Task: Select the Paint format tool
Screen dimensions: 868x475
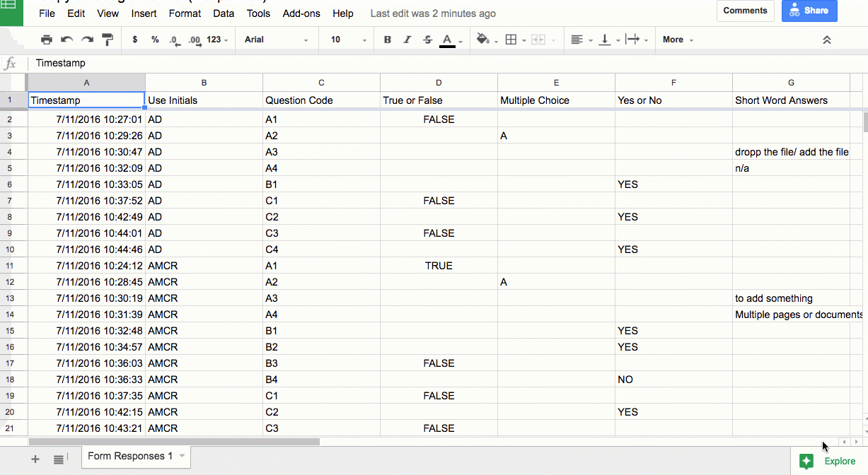Action: tap(108, 40)
